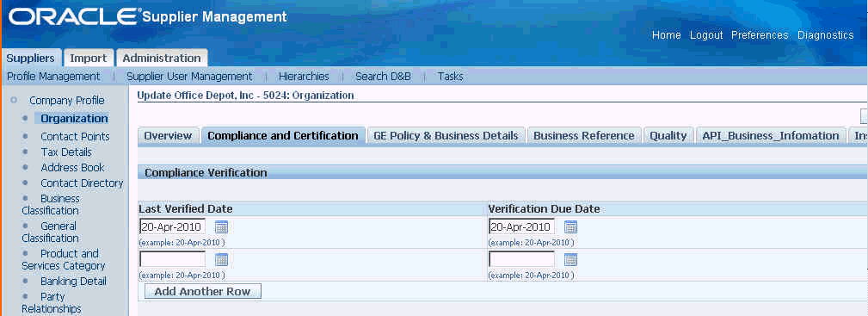This screenshot has width=868, height=316.
Task: Click first Last Verified Date input field
Action: [x=172, y=226]
